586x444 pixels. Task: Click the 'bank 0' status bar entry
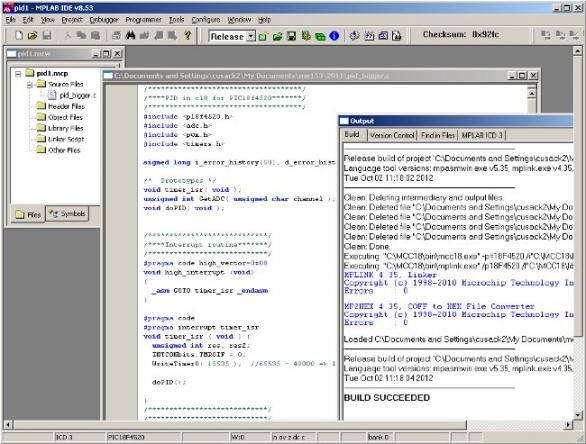click(380, 437)
